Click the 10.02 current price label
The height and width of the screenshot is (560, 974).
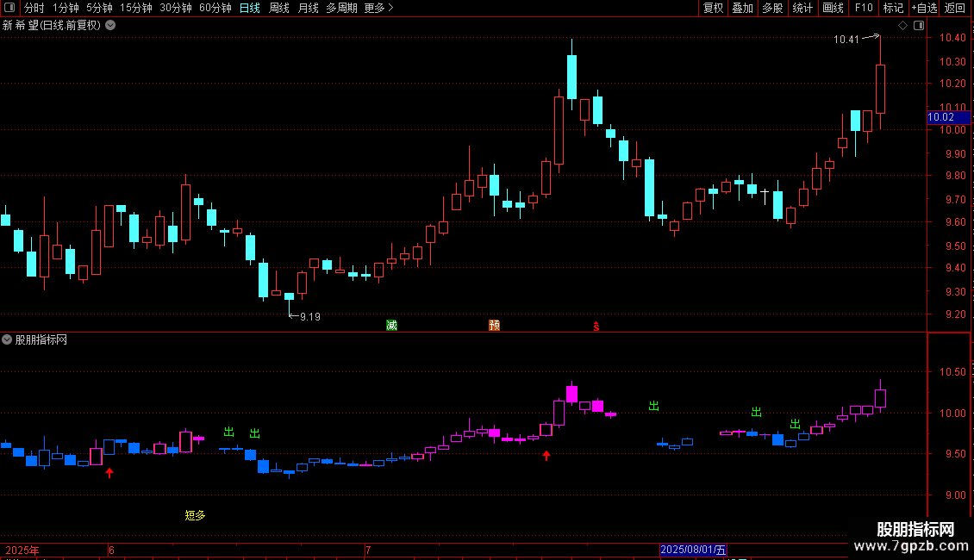(948, 117)
